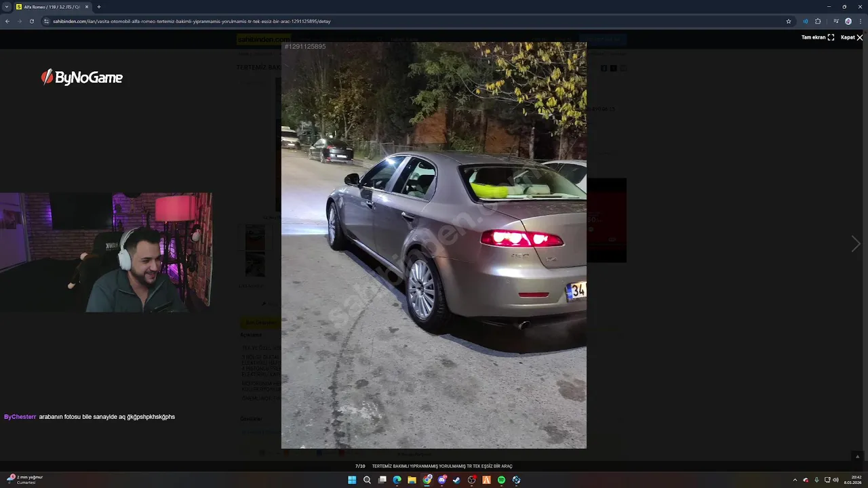
Task: Close the photo viewer with Kapat
Action: click(852, 37)
